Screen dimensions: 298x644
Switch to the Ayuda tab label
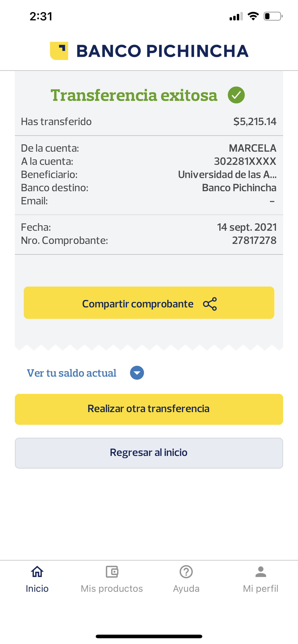pyautogui.click(x=186, y=588)
